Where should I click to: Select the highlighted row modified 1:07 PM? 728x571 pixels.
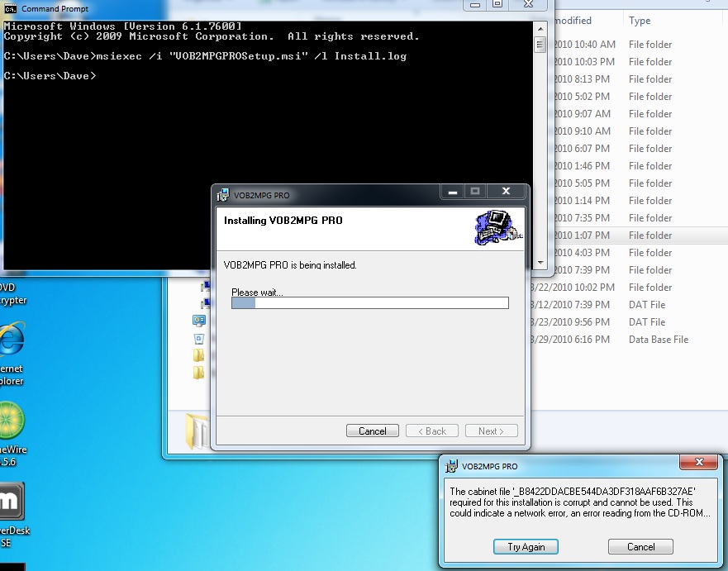640,236
